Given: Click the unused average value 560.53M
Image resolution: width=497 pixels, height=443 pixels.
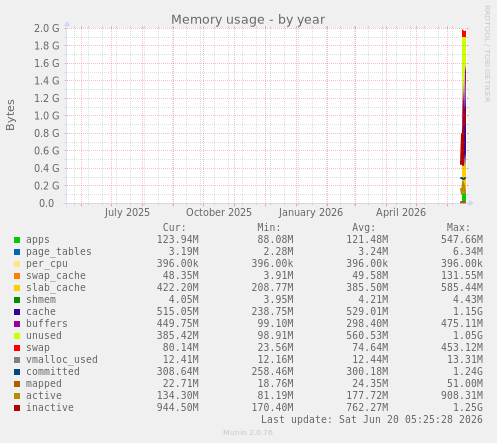Looking at the screenshot, I should [367, 336].
